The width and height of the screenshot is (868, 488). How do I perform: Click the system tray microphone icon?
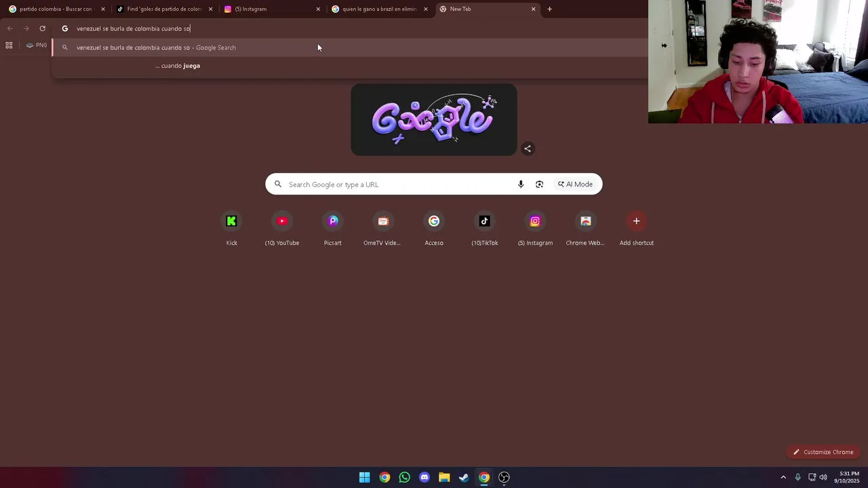tap(797, 477)
